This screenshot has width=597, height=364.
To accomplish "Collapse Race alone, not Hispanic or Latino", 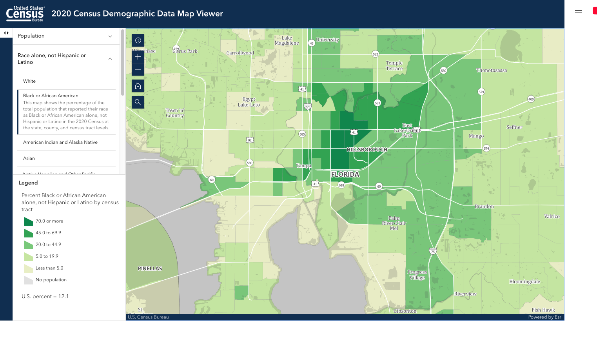I will [65, 59].
